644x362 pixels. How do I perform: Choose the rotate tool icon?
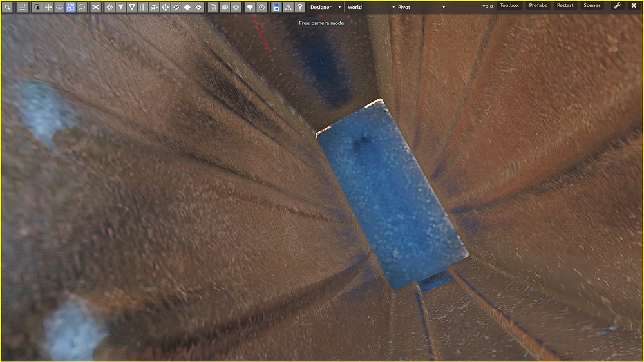(x=59, y=7)
